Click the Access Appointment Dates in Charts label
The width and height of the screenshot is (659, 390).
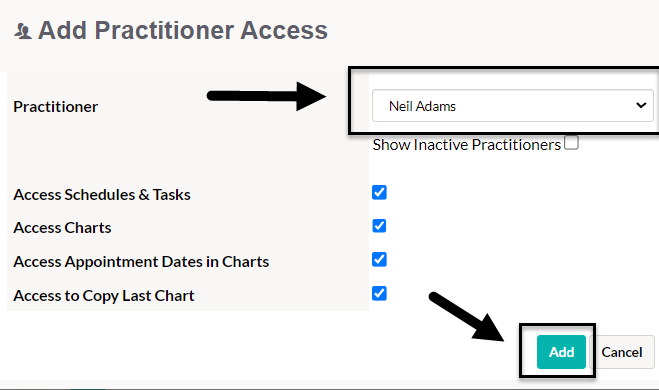pos(141,262)
